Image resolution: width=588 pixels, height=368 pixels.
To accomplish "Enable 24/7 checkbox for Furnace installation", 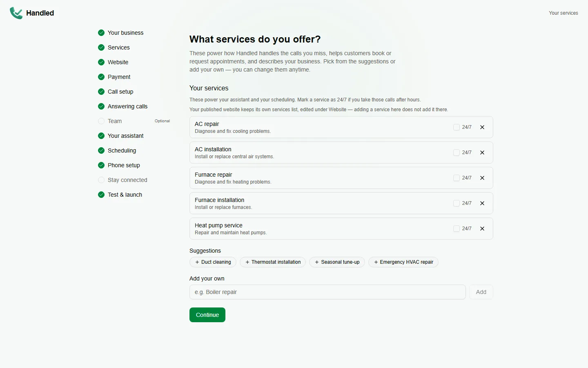I will 457,203.
